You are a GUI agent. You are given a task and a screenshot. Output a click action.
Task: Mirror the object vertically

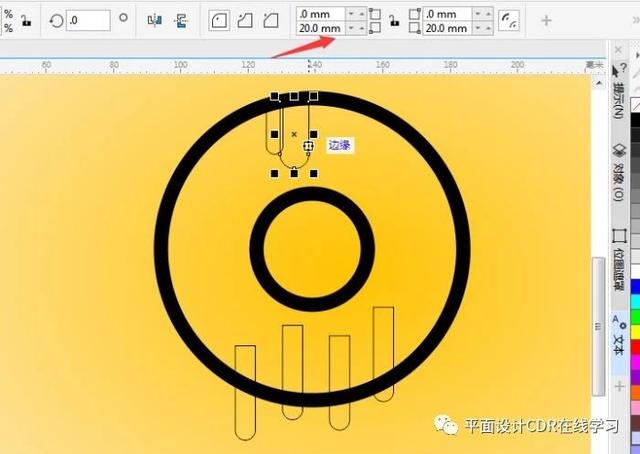tap(181, 20)
